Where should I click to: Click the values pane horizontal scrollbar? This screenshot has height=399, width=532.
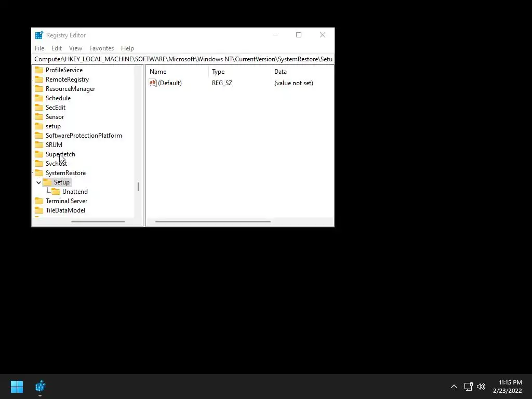coord(212,222)
